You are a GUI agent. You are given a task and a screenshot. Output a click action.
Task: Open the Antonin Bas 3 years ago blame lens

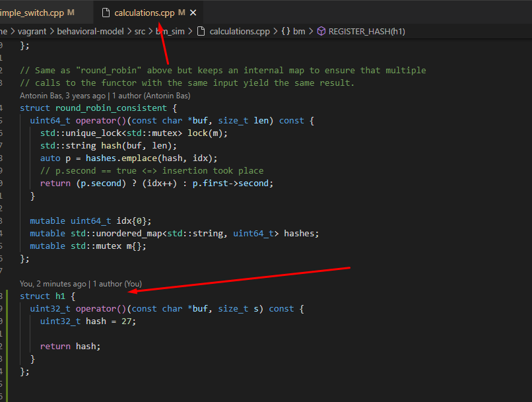point(105,96)
